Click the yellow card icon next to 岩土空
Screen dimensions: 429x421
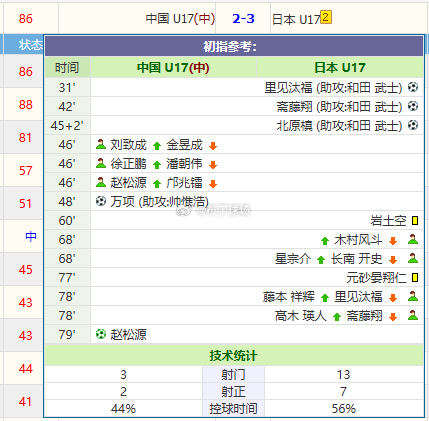pyautogui.click(x=415, y=221)
